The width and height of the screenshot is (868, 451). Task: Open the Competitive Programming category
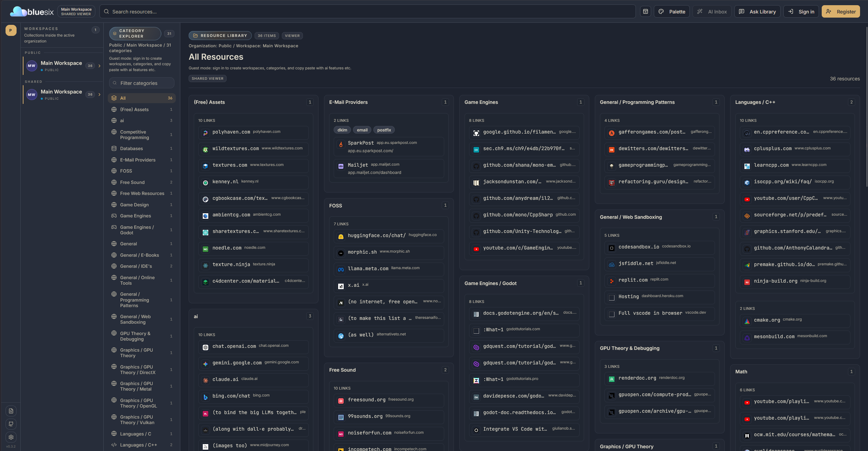pos(142,135)
